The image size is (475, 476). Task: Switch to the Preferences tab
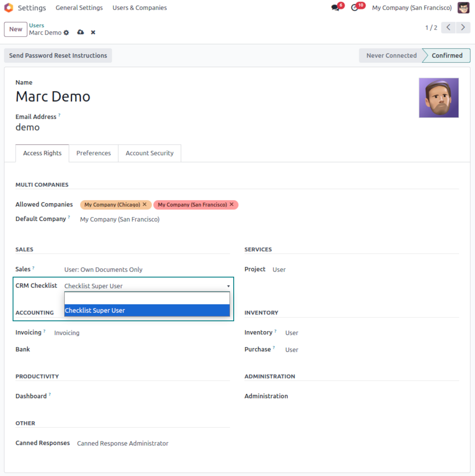[94, 153]
